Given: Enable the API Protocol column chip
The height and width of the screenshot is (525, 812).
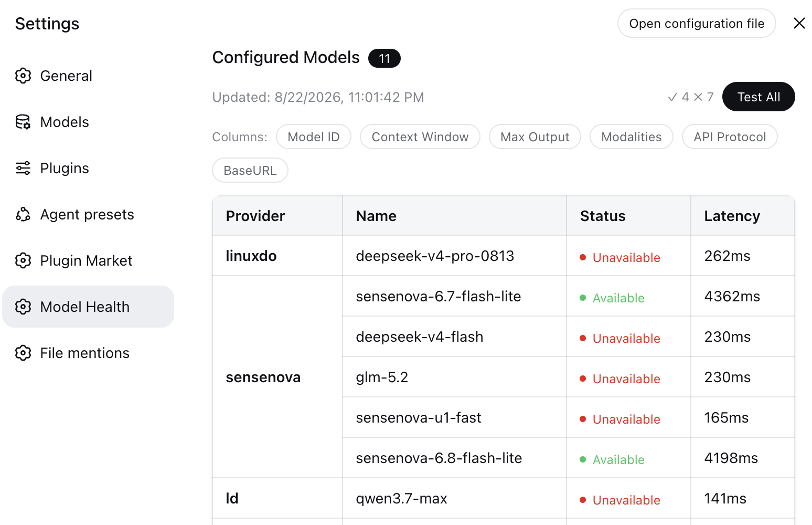Looking at the screenshot, I should [730, 136].
